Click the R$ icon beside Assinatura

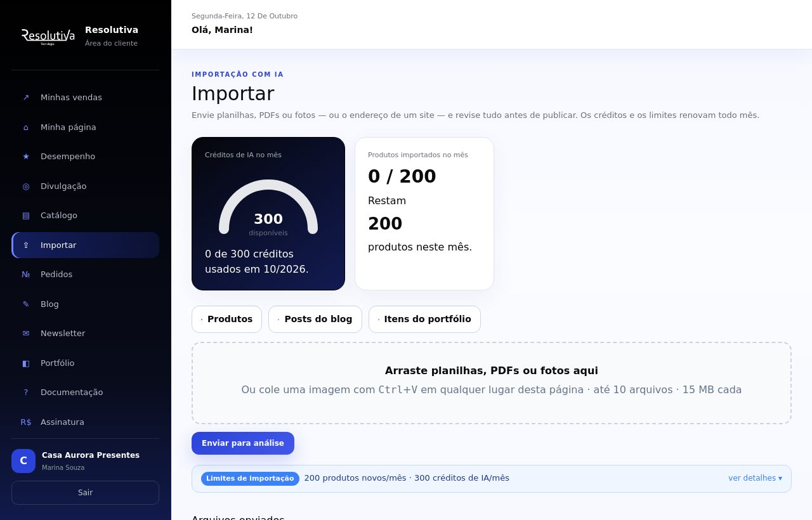26,422
